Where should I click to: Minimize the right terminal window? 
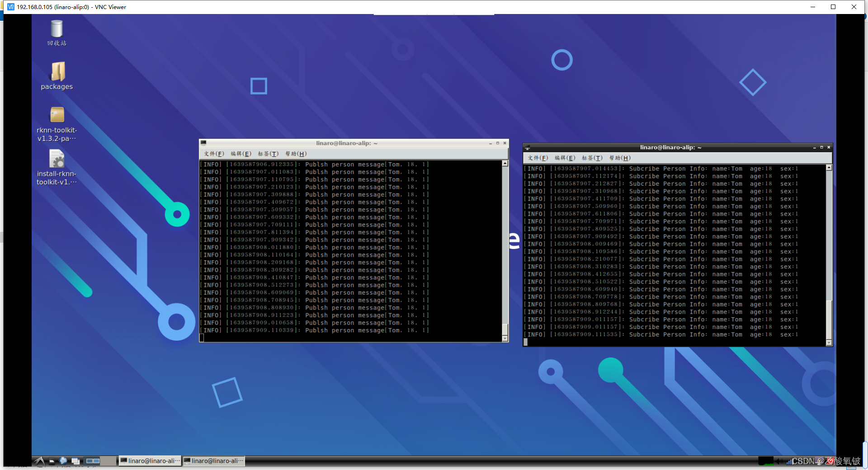pyautogui.click(x=815, y=147)
